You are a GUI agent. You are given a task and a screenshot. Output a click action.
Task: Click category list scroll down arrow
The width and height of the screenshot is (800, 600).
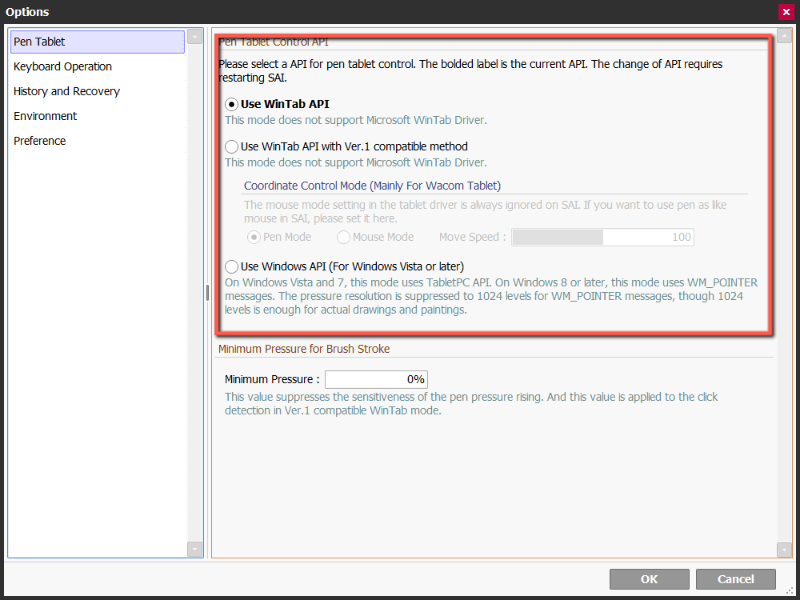(x=194, y=549)
